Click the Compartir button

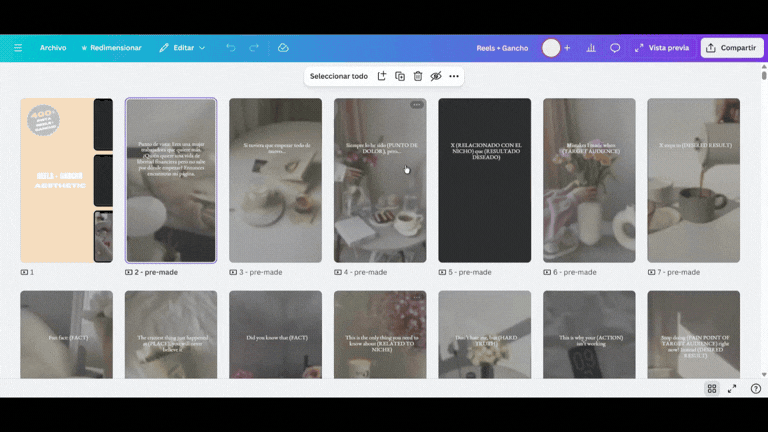tap(731, 48)
